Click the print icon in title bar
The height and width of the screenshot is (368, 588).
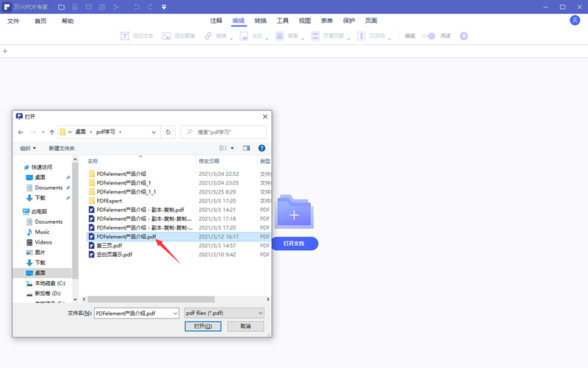tap(102, 7)
